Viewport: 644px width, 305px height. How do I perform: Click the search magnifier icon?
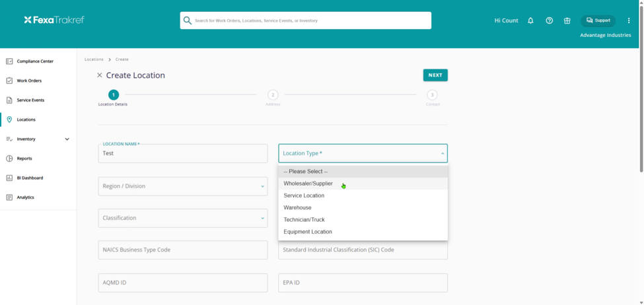(x=188, y=20)
